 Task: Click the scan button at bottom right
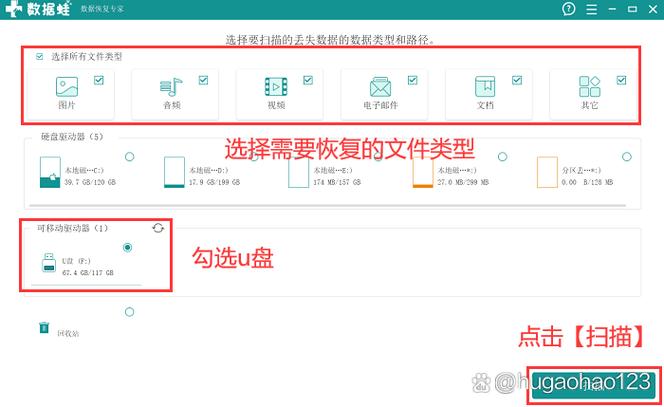coord(594,385)
